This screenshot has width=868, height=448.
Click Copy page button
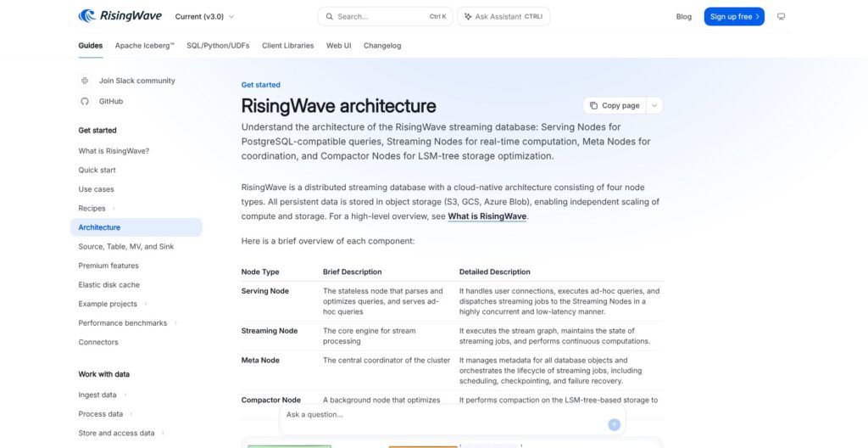(614, 105)
